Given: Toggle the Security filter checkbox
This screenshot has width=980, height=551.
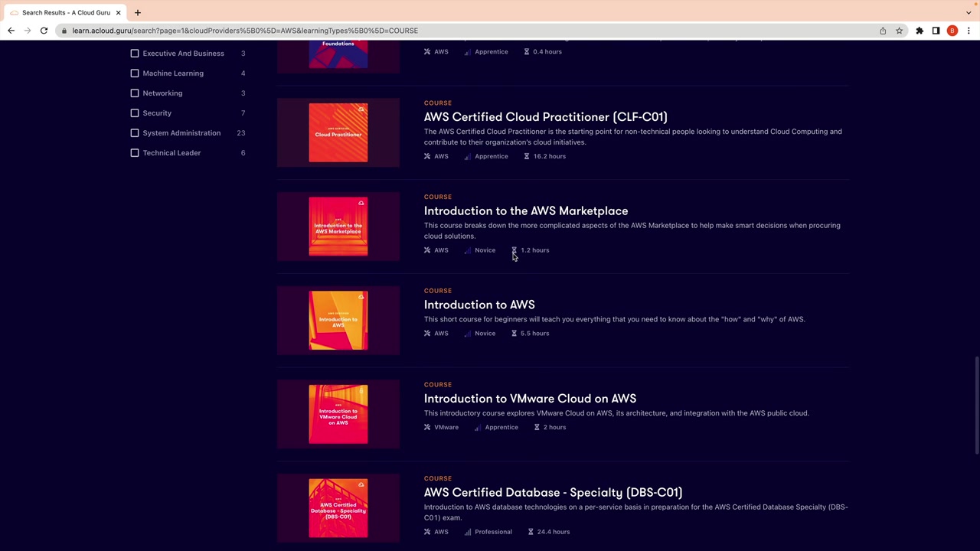Looking at the screenshot, I should pyautogui.click(x=135, y=113).
